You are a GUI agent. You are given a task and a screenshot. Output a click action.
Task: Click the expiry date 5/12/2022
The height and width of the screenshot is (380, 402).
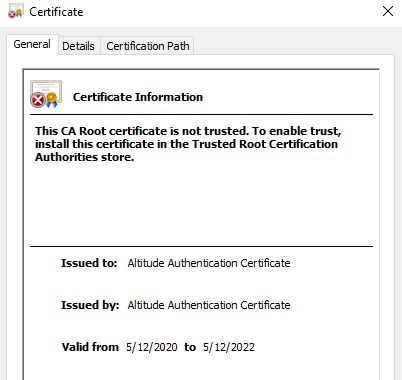point(229,347)
